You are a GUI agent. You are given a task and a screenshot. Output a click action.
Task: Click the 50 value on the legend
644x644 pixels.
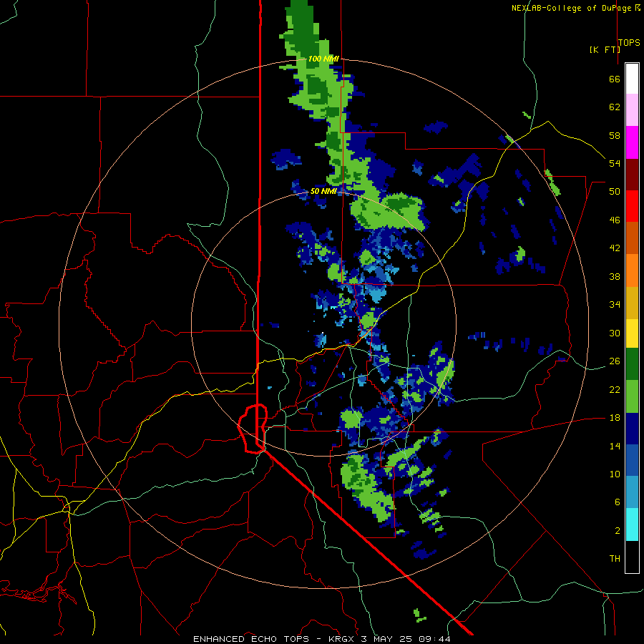[x=615, y=191]
